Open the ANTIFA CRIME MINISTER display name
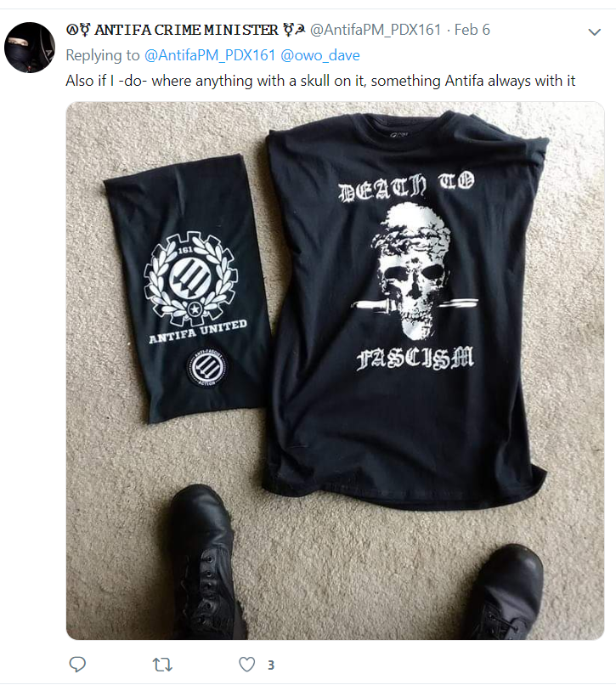The height and width of the screenshot is (685, 616). (185, 30)
